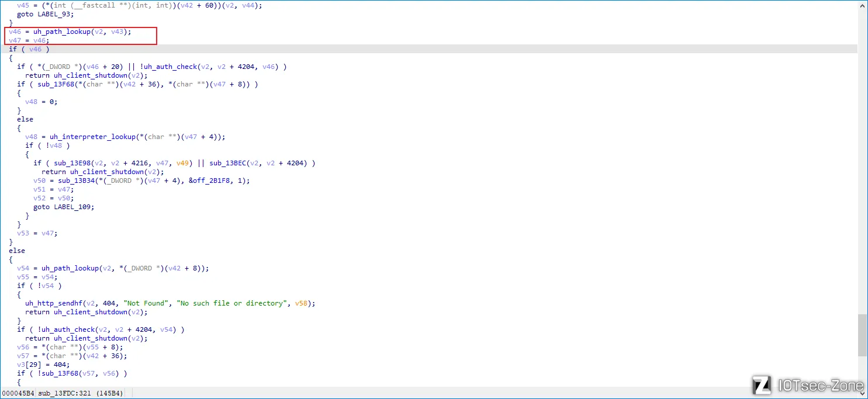Image resolution: width=868 pixels, height=399 pixels.
Task: Click the "goto LABEL_93;" line
Action: (x=46, y=14)
